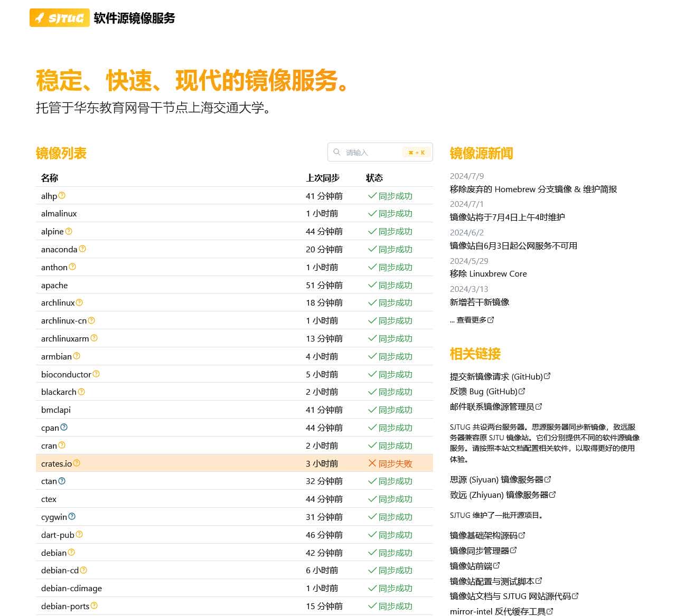Screen dimensions: 676x616
Task: Open help icon beside cran
Action: click(62, 445)
